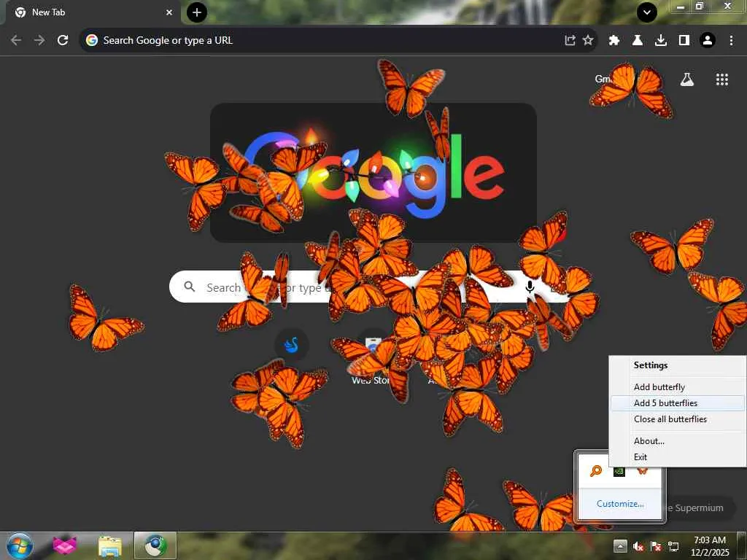The height and width of the screenshot is (560, 747).
Task: Expand hidden tray icons arrow
Action: 620,546
